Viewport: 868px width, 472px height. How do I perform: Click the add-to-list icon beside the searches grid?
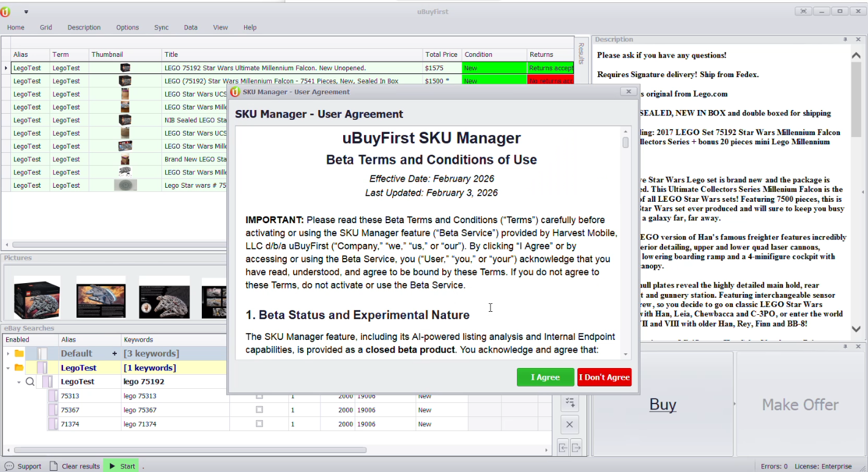[569, 402]
